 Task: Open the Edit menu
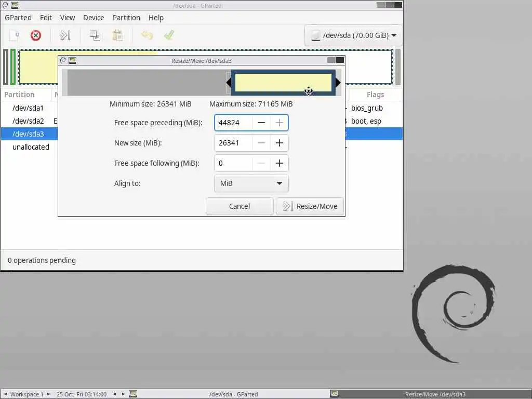[x=46, y=18]
